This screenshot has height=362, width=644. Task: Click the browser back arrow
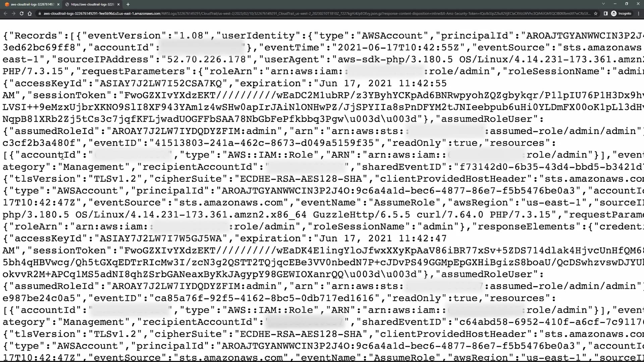5,13
